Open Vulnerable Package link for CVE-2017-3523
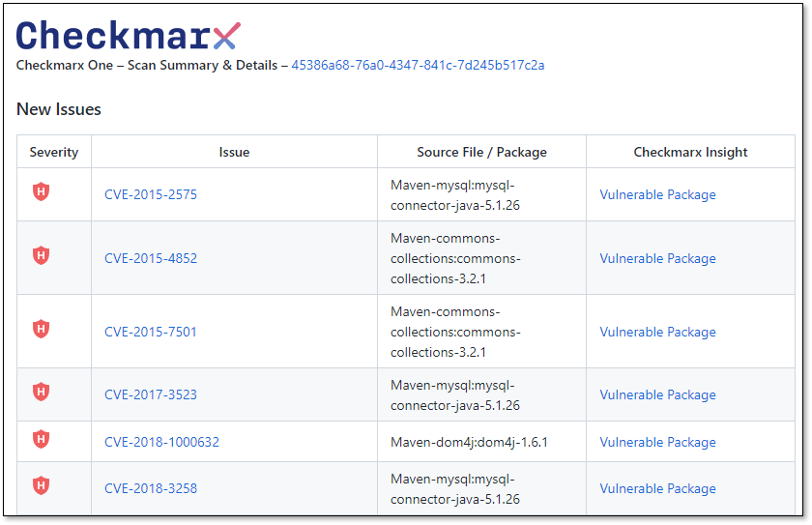 pos(657,394)
